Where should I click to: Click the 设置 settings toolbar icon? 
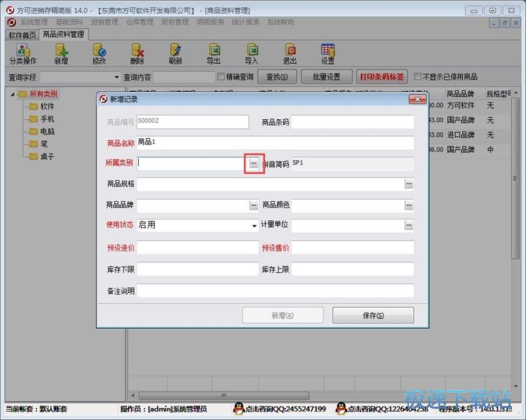pos(328,54)
